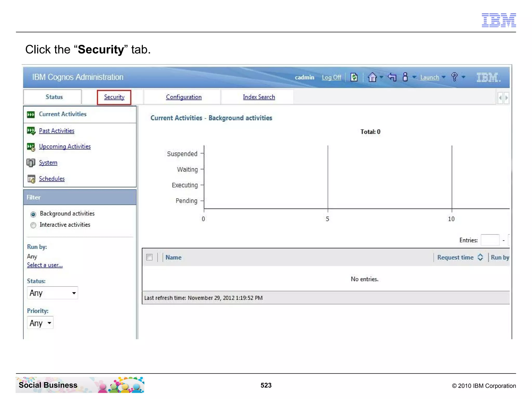Click the Select a user... link
The width and height of the screenshot is (532, 399).
(x=45, y=265)
